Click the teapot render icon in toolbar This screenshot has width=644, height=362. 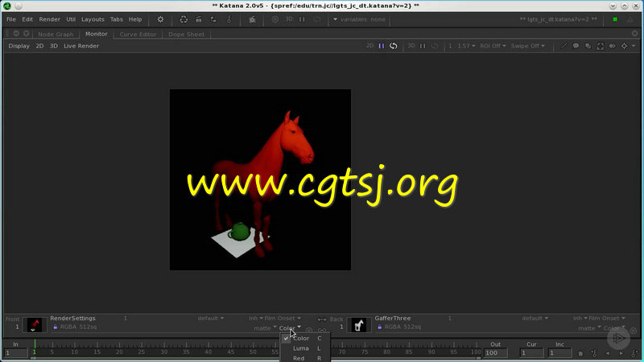(x=252, y=19)
